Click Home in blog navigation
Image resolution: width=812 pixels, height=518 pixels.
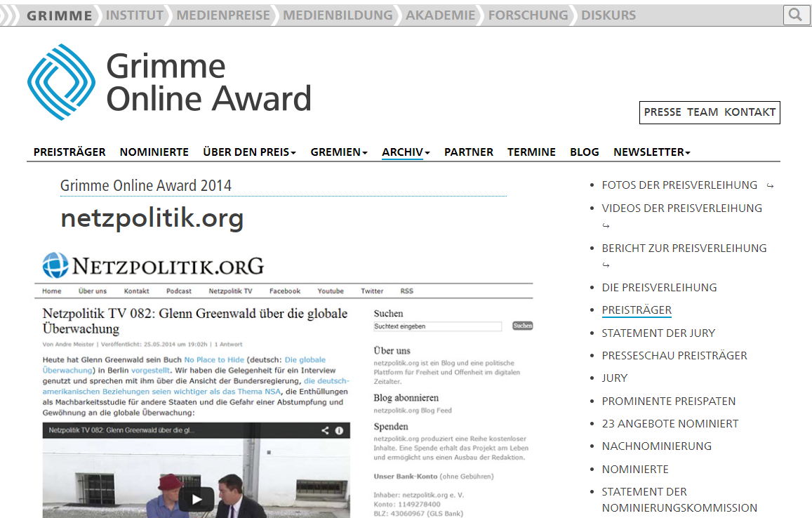pos(52,291)
